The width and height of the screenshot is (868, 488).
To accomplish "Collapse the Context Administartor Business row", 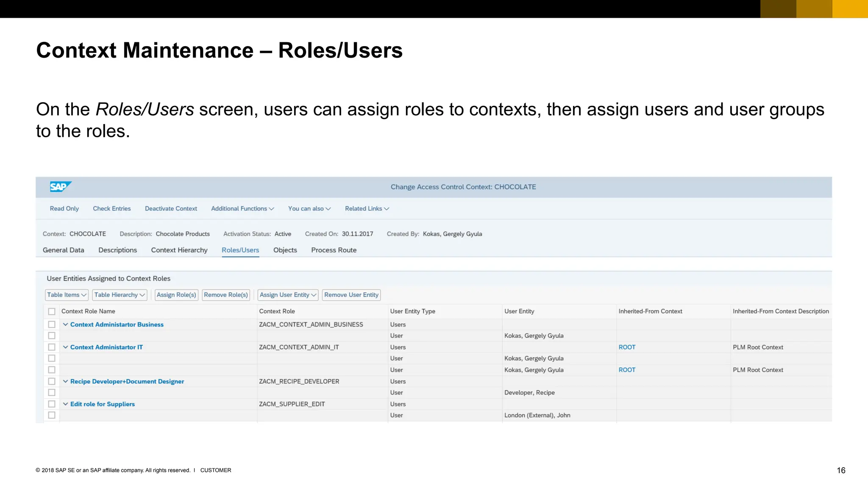I will pyautogui.click(x=65, y=324).
